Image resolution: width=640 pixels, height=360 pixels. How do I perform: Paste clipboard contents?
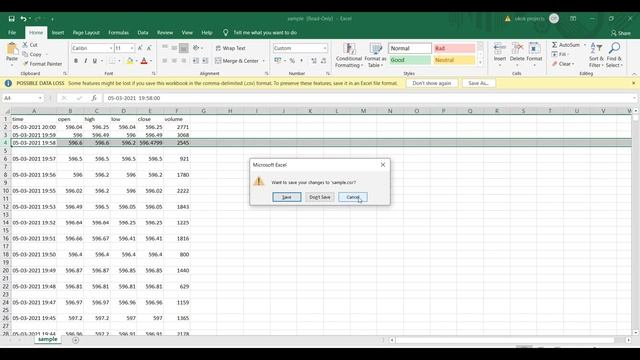12,54
